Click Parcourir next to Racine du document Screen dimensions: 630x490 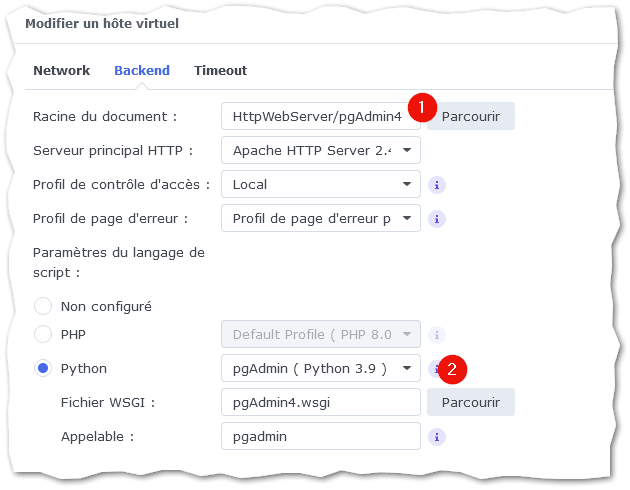[470, 116]
